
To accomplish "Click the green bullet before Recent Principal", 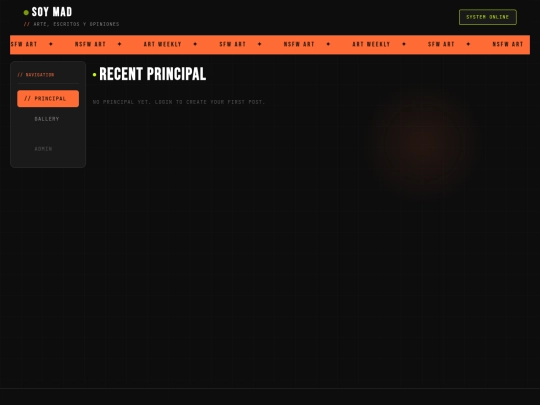I will [x=94, y=75].
